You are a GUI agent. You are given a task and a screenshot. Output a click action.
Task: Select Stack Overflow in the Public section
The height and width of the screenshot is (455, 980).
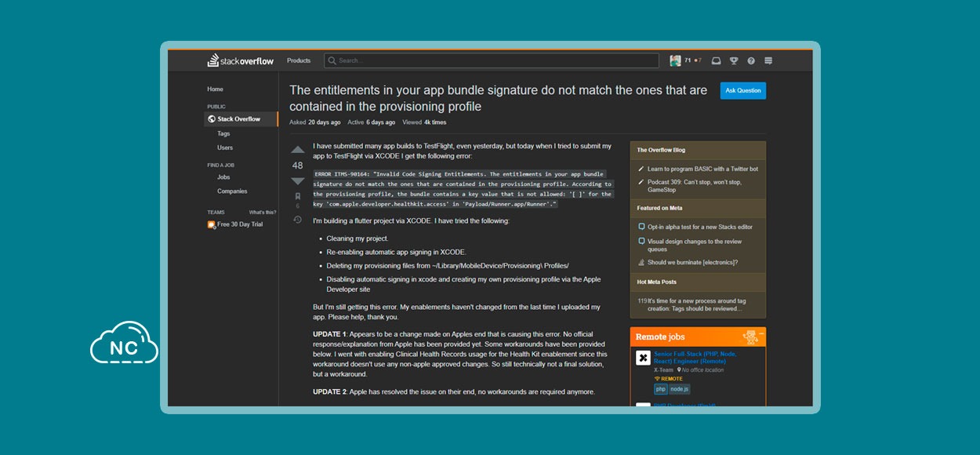tap(241, 119)
